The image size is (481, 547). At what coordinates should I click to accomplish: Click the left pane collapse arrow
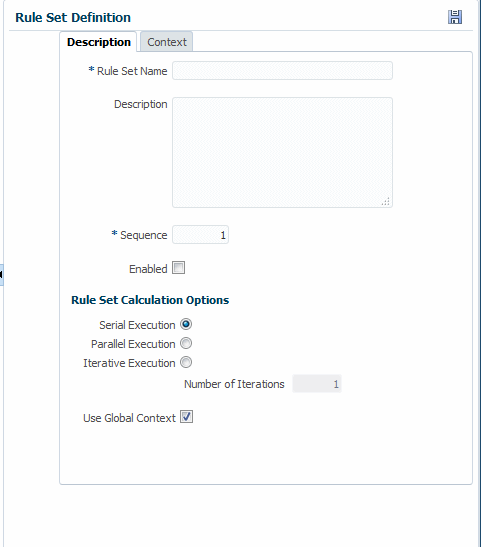[1, 275]
